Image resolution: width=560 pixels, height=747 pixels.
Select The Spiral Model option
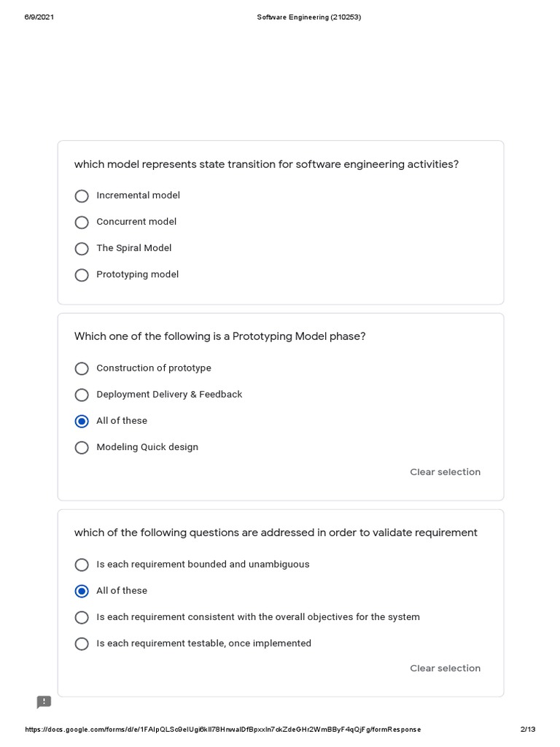coord(82,249)
